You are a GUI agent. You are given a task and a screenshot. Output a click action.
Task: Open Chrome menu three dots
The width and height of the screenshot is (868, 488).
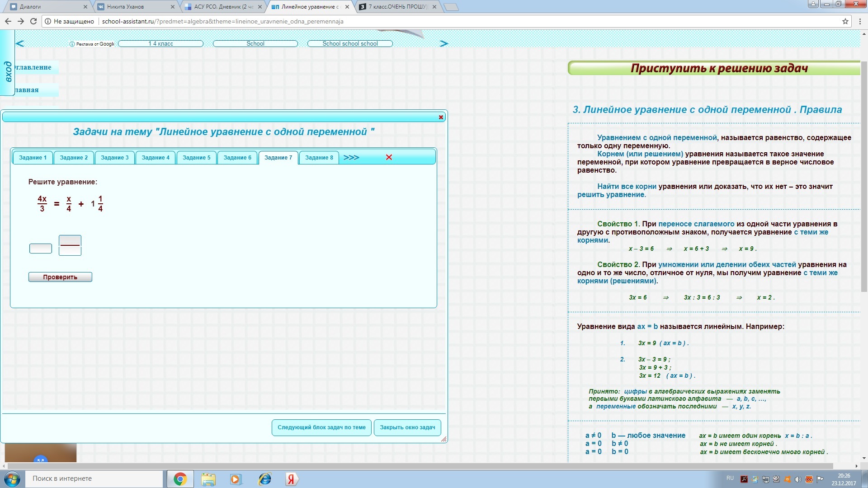click(x=859, y=21)
